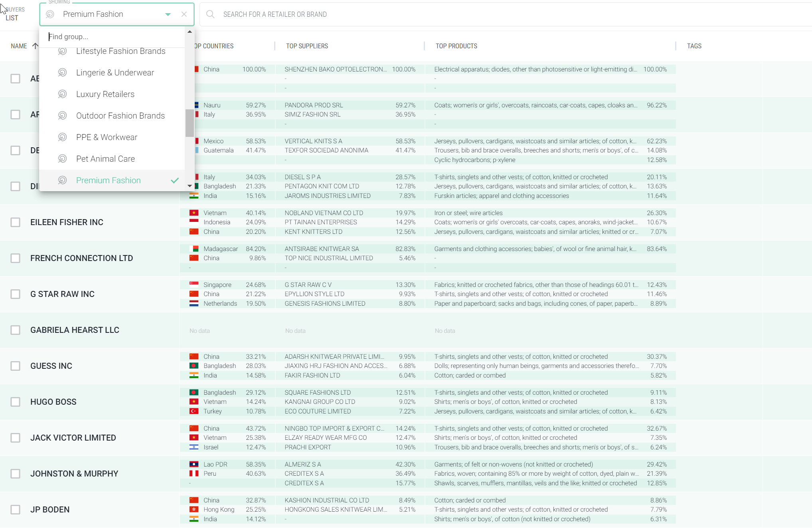
Task: Click Vietnam flag in Eileen Fisher row
Action: (194, 213)
